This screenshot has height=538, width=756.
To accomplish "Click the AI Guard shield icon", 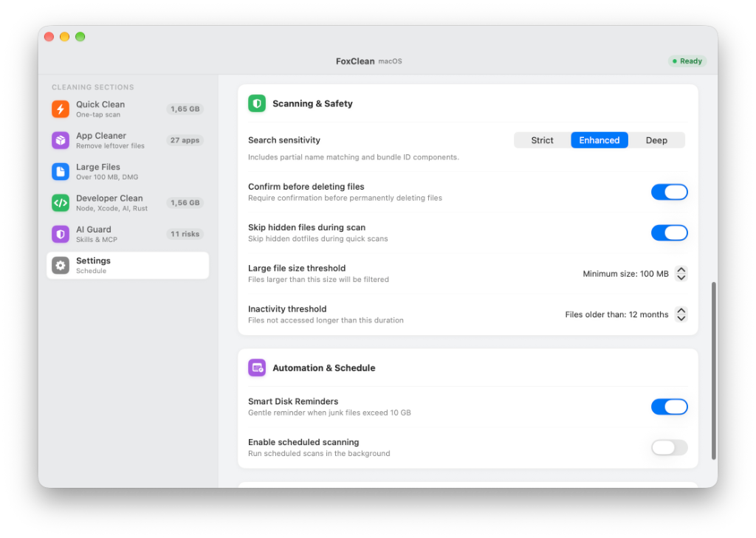I will tap(61, 234).
